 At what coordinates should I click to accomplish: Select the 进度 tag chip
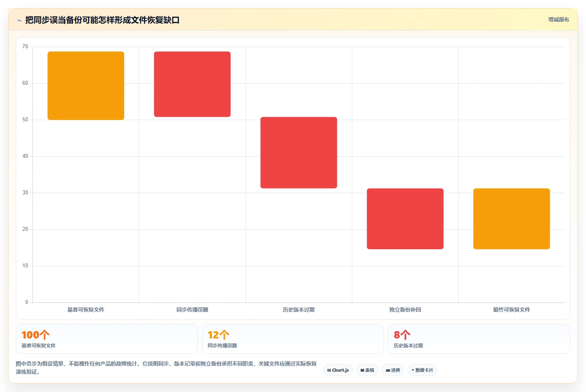point(393,370)
